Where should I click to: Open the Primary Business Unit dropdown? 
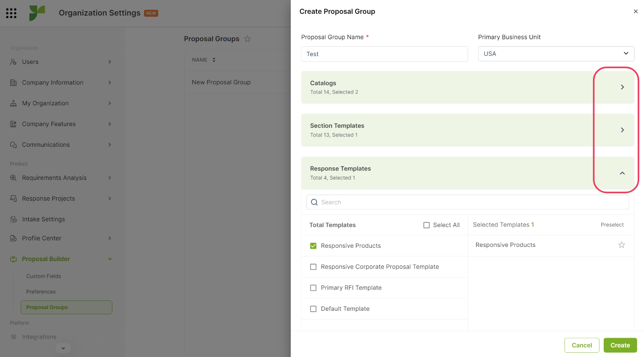click(556, 54)
